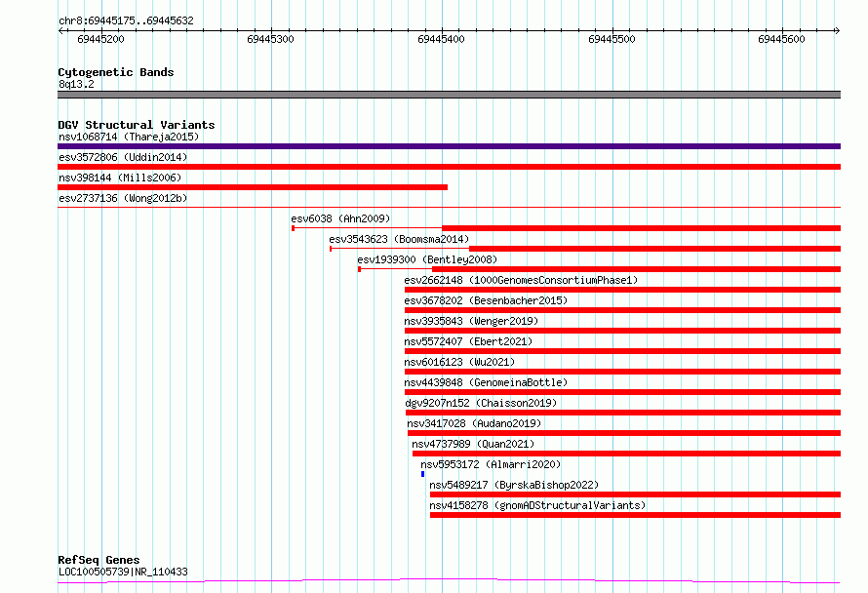Click the thick red esv6038 variant bar

[x=641, y=228]
